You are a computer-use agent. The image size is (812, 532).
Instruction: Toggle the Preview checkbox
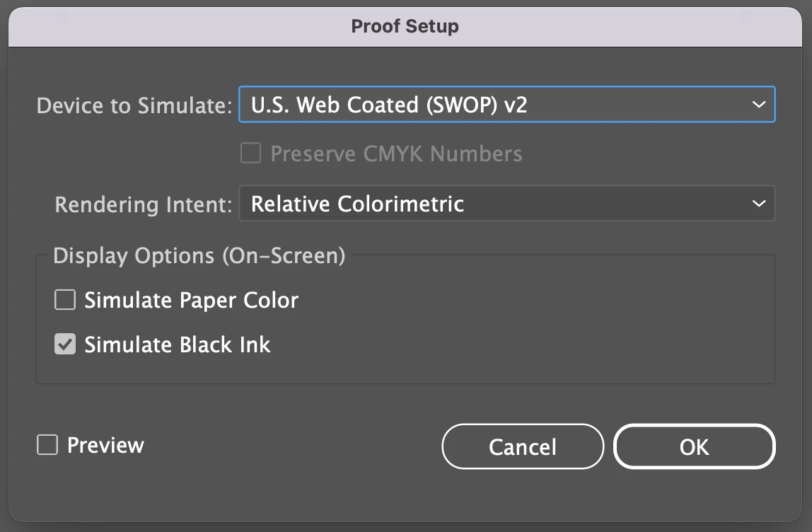(47, 445)
